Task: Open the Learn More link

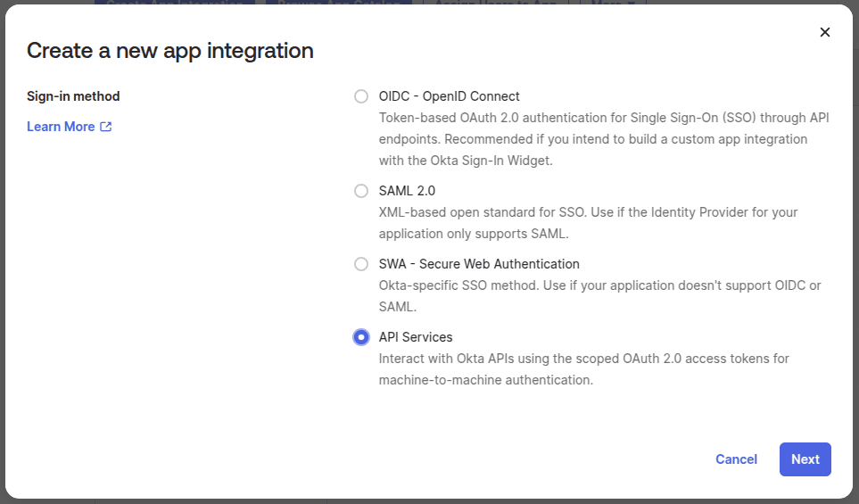Action: tap(61, 127)
